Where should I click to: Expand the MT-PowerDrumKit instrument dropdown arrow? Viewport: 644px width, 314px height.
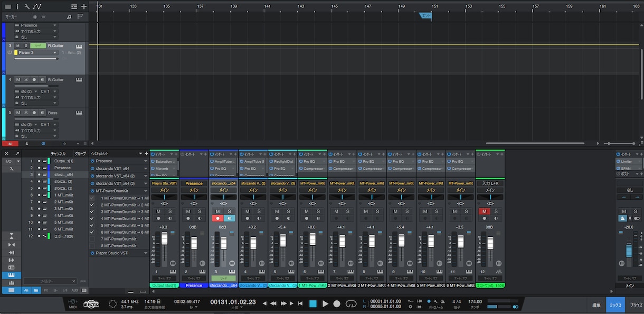[x=145, y=191]
